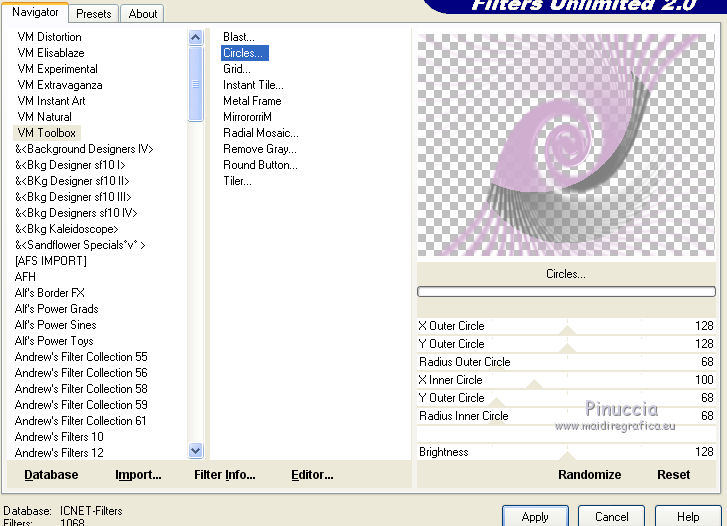Screen dimensions: 727x526
Task: Select Alf's Border FX category
Action: pyautogui.click(x=50, y=293)
